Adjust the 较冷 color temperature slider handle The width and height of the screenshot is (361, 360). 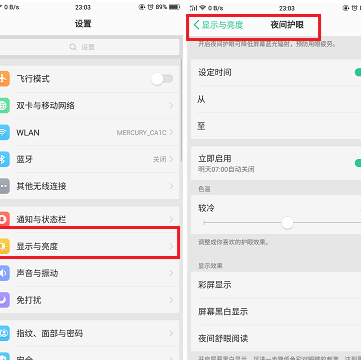[287, 223]
